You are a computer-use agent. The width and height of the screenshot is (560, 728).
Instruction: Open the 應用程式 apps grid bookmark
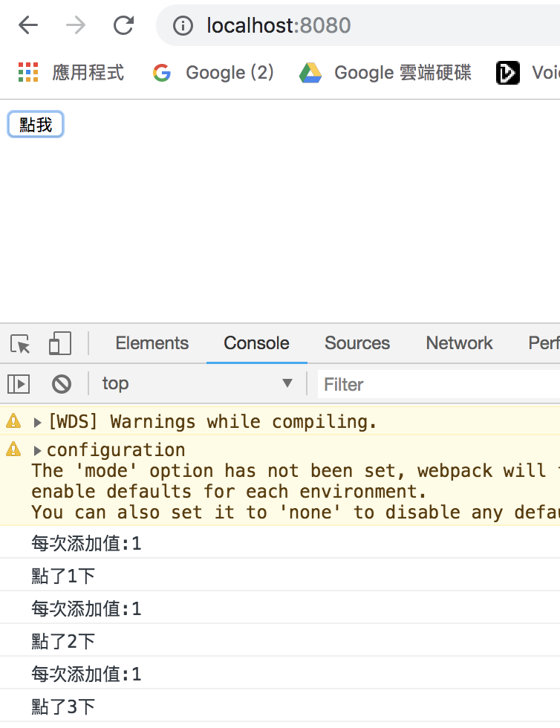pos(71,73)
